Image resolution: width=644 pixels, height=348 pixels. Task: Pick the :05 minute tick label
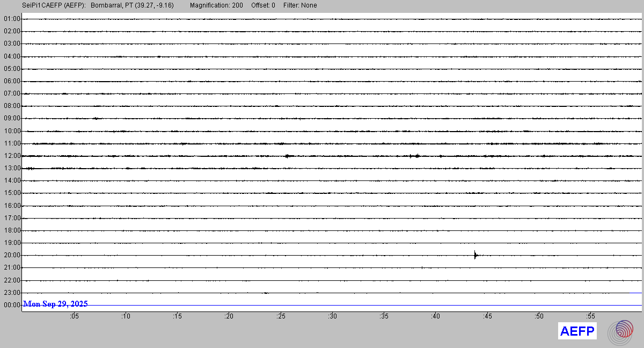tap(74, 316)
